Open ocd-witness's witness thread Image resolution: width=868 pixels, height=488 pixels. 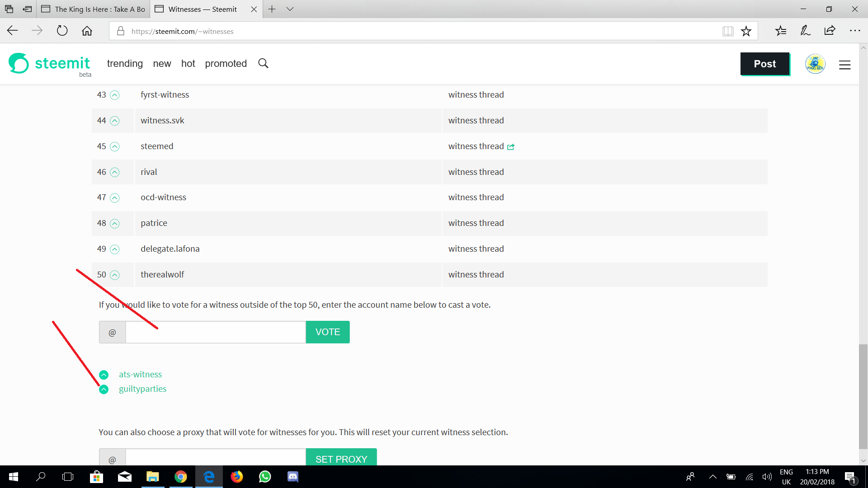pyautogui.click(x=476, y=197)
